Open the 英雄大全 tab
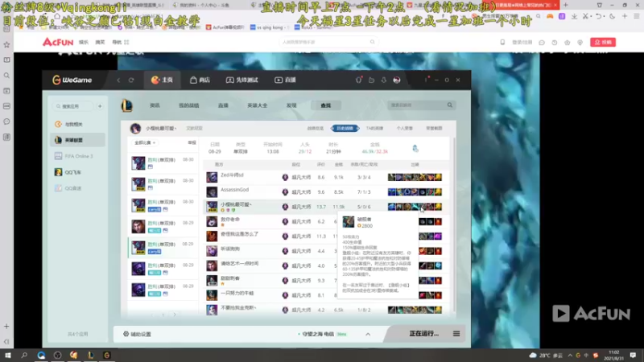Image resolution: width=644 pixels, height=362 pixels. (x=257, y=105)
